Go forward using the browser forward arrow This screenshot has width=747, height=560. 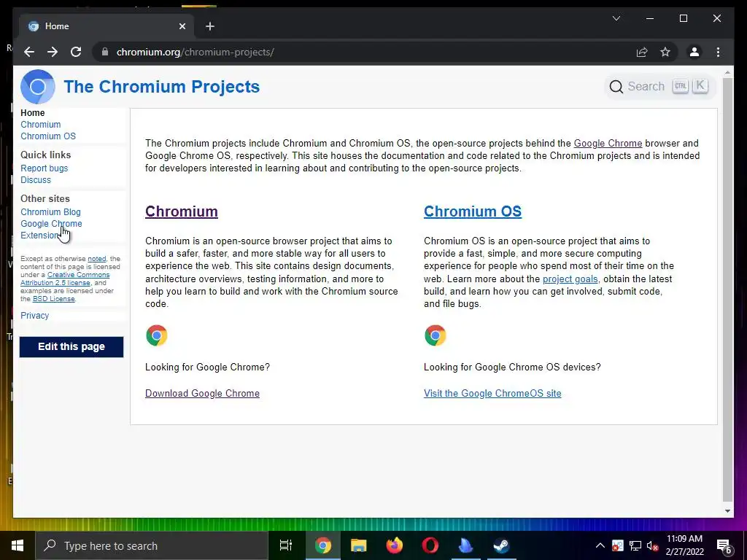pyautogui.click(x=53, y=52)
